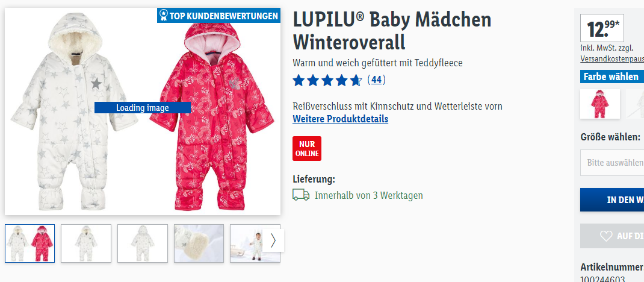Click the star rating icons
The height and width of the screenshot is (282, 644).
coord(327,80)
